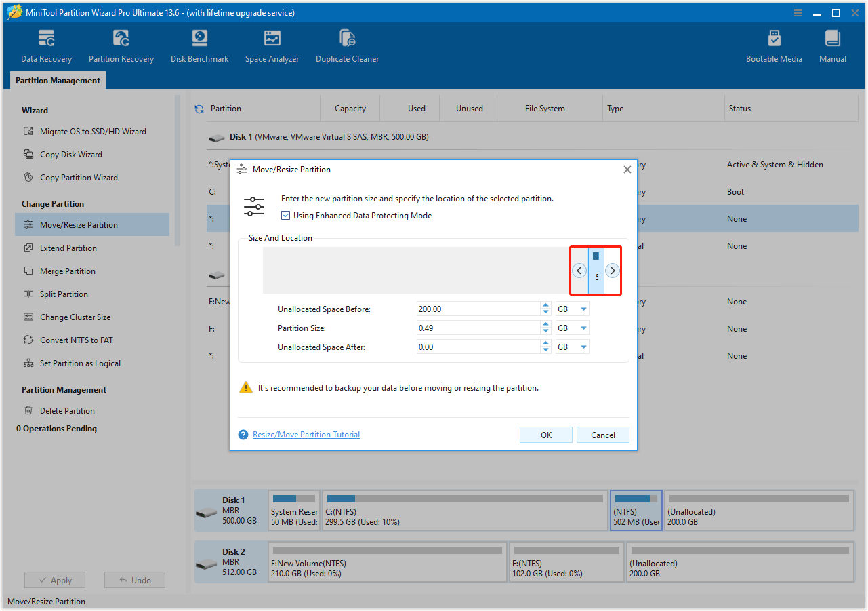Select Disk 1 200.0 GB unallocated block

click(759, 511)
